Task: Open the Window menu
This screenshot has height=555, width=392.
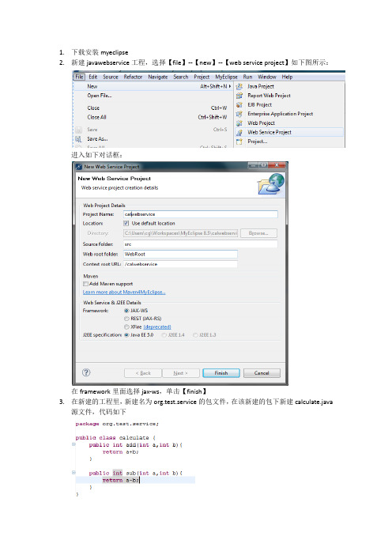Action: click(267, 77)
